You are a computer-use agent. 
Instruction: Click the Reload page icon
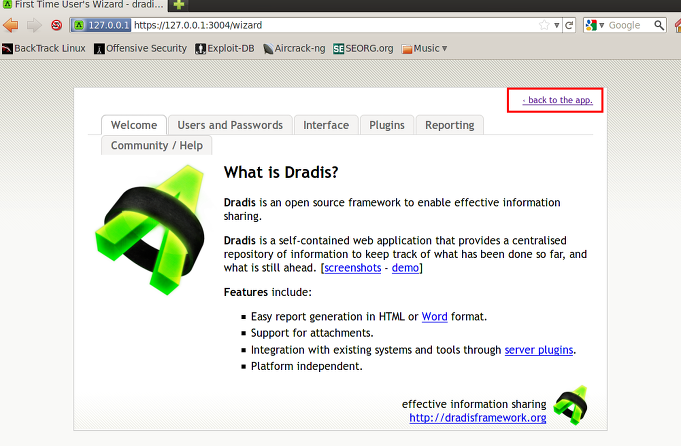[569, 25]
